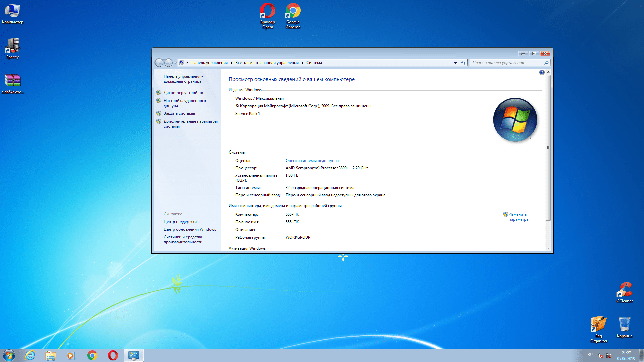The height and width of the screenshot is (362, 644).
Task: Launch Opera from taskbar
Action: tap(113, 355)
